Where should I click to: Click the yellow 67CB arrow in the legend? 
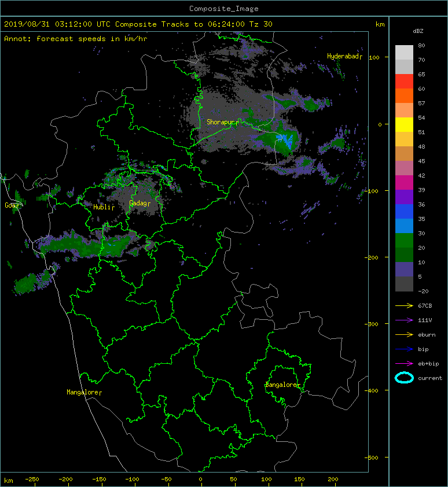pos(404,305)
